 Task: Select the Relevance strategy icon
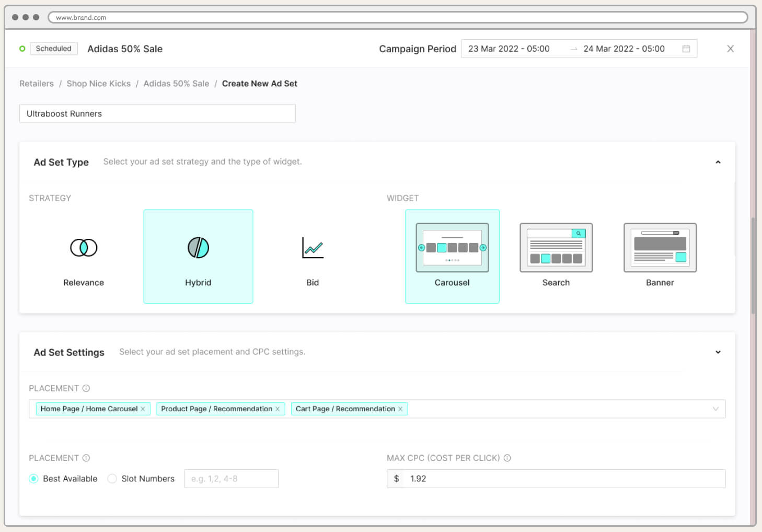point(84,247)
